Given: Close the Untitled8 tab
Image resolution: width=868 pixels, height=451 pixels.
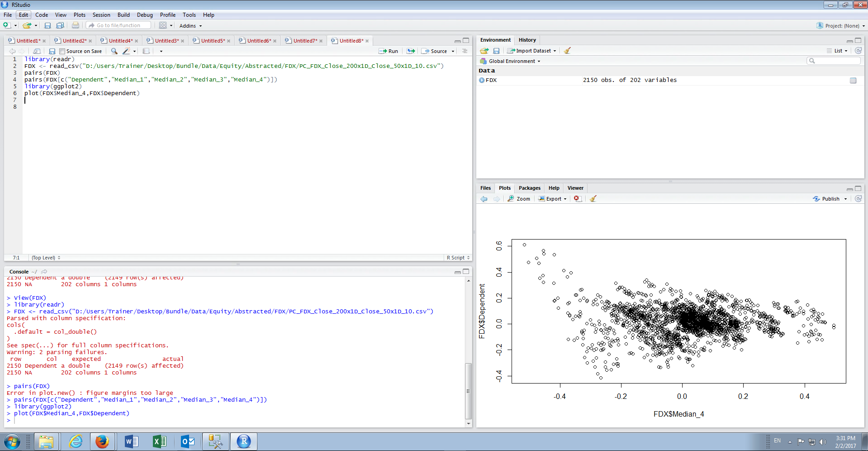Looking at the screenshot, I should click(x=367, y=41).
